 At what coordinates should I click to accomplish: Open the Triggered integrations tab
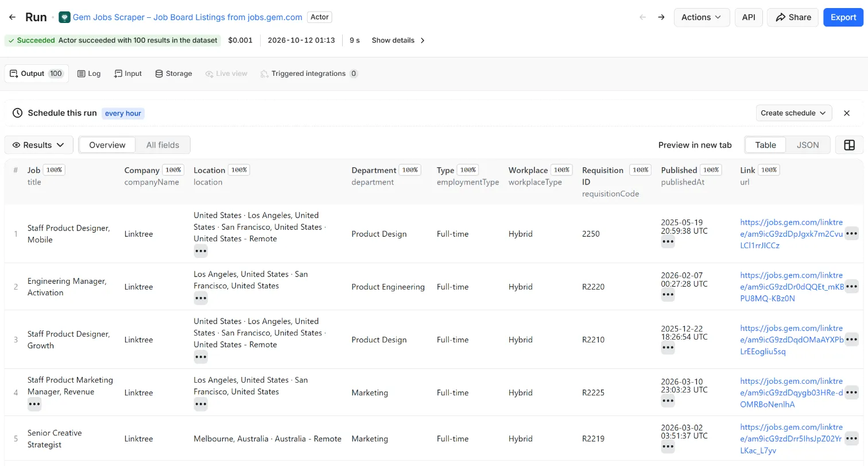309,74
